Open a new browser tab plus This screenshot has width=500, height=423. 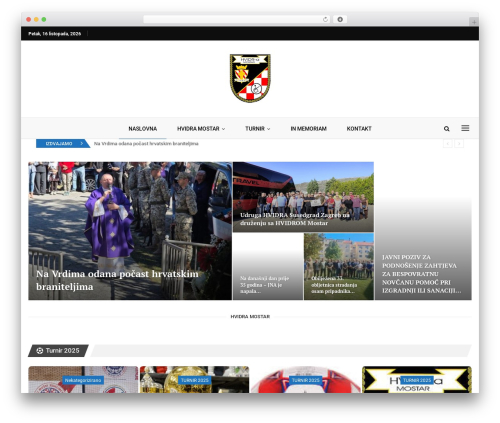[474, 22]
